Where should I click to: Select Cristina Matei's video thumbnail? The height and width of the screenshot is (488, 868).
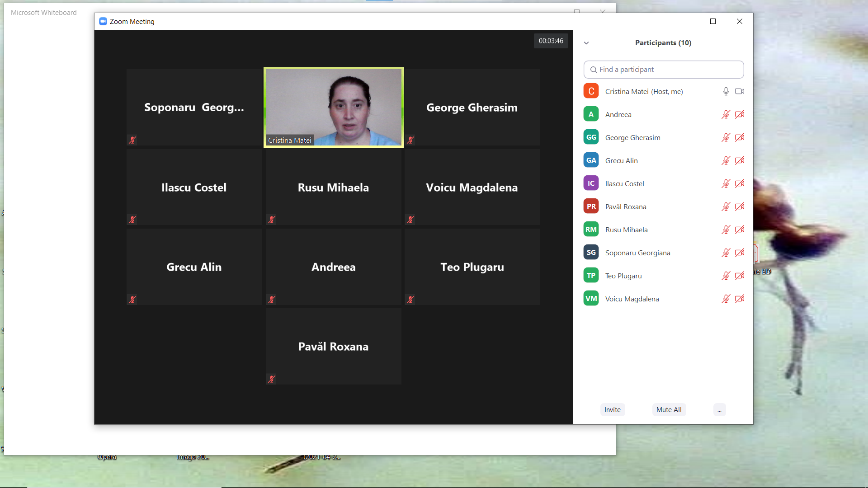334,108
